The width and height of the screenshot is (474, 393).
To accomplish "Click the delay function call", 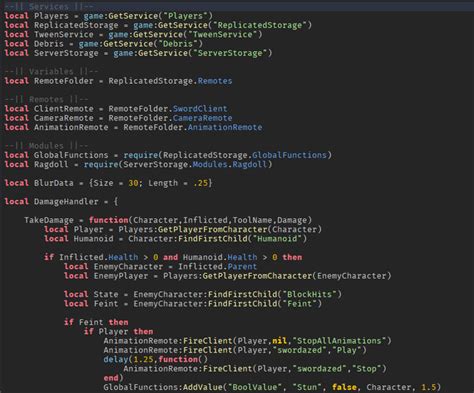I will click(116, 360).
